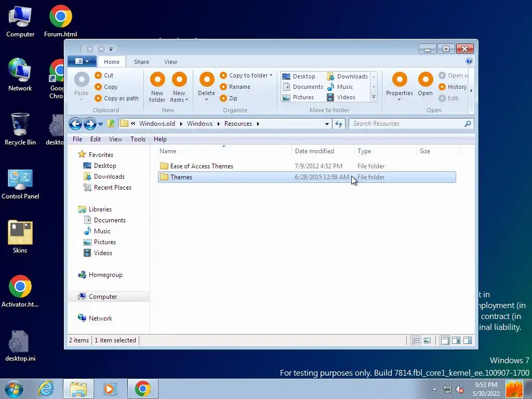Select the Ease of Access Themes folder

[x=307, y=166]
